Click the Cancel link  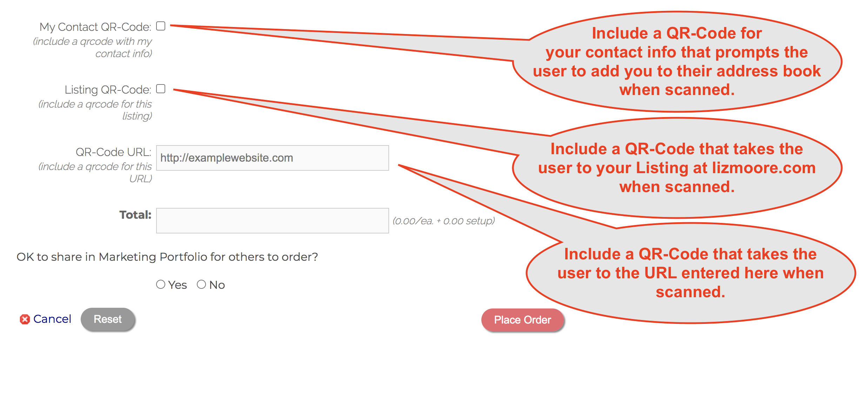[x=52, y=319]
